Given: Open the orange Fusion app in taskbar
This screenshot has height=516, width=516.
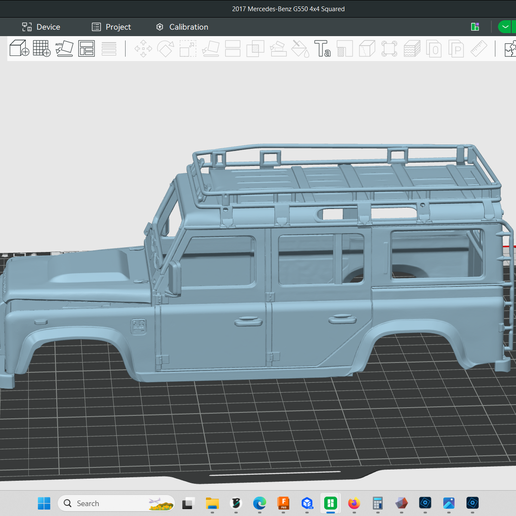Looking at the screenshot, I should [283, 503].
